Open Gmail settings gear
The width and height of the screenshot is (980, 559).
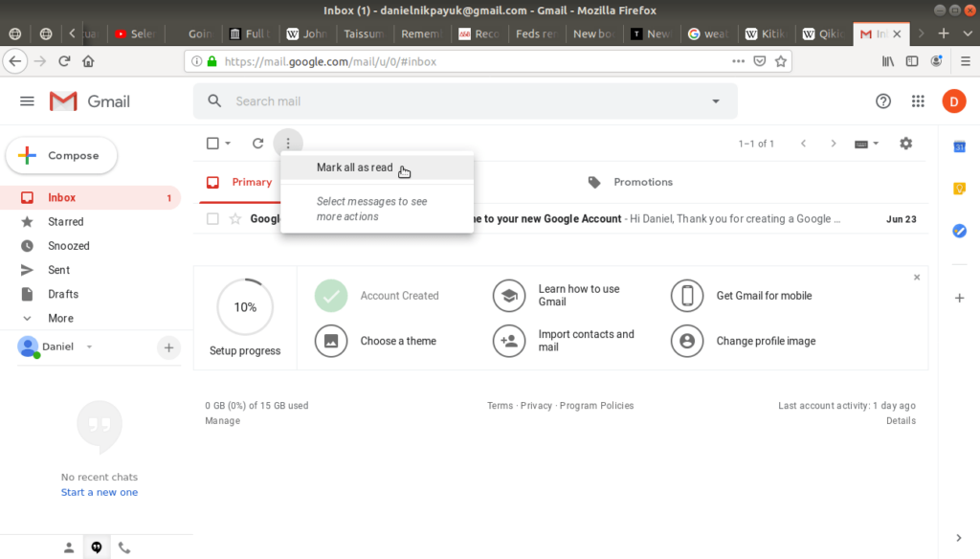(x=905, y=144)
